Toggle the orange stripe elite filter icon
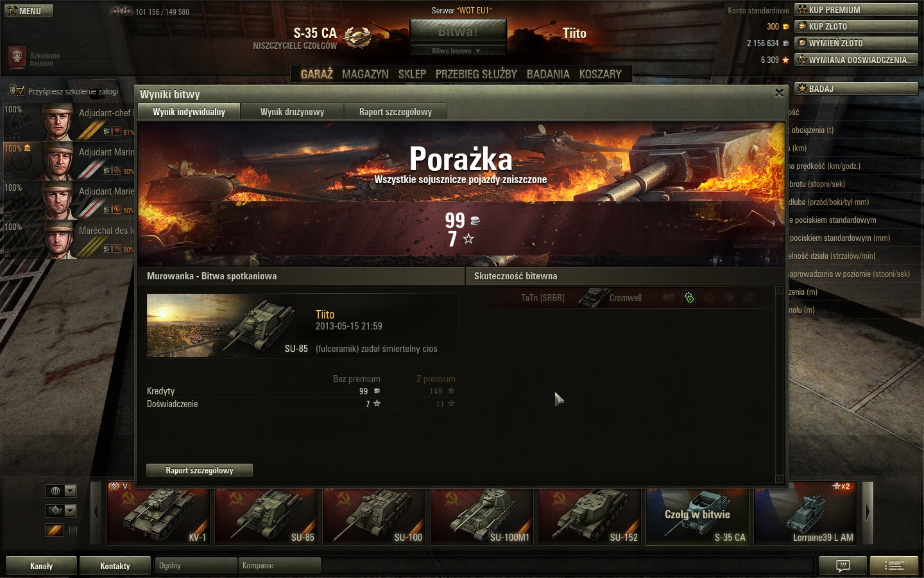 point(55,530)
